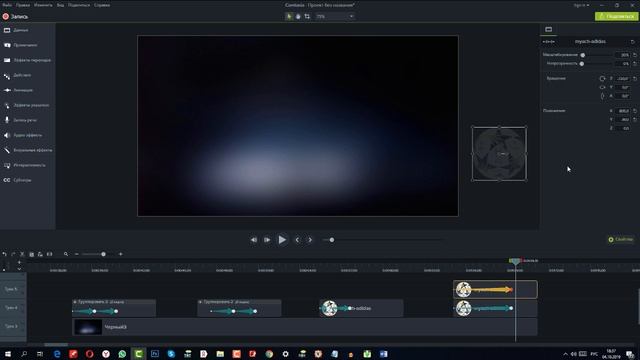640x360 pixels.
Task: Open the Windows Start menu
Action: [8, 354]
